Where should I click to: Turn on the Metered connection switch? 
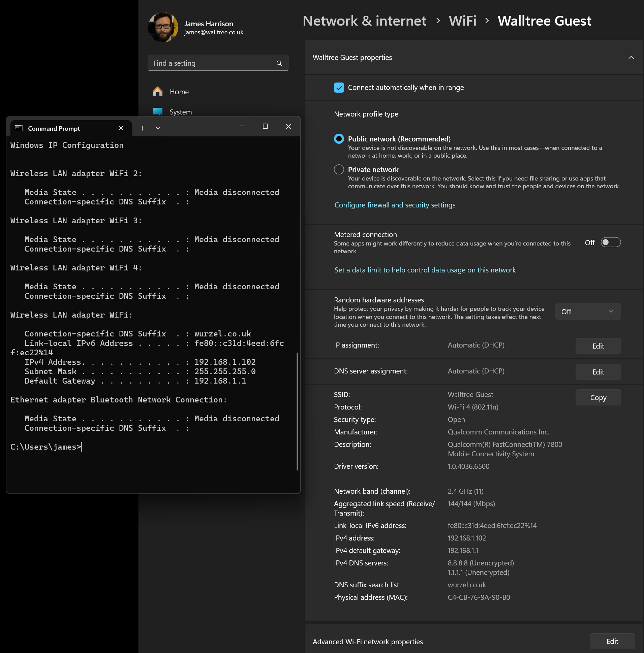[x=610, y=242]
